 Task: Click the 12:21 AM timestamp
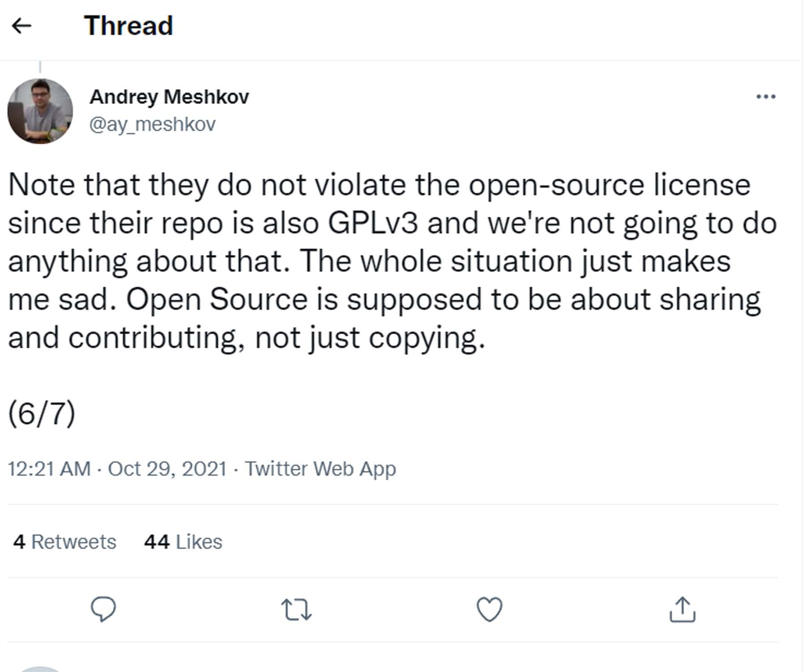pos(49,469)
